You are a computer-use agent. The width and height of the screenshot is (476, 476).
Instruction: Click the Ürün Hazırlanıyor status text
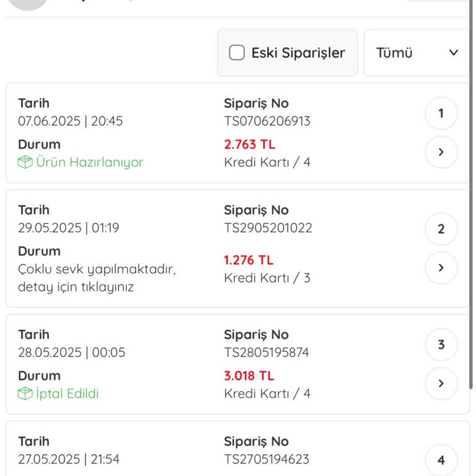click(x=89, y=162)
